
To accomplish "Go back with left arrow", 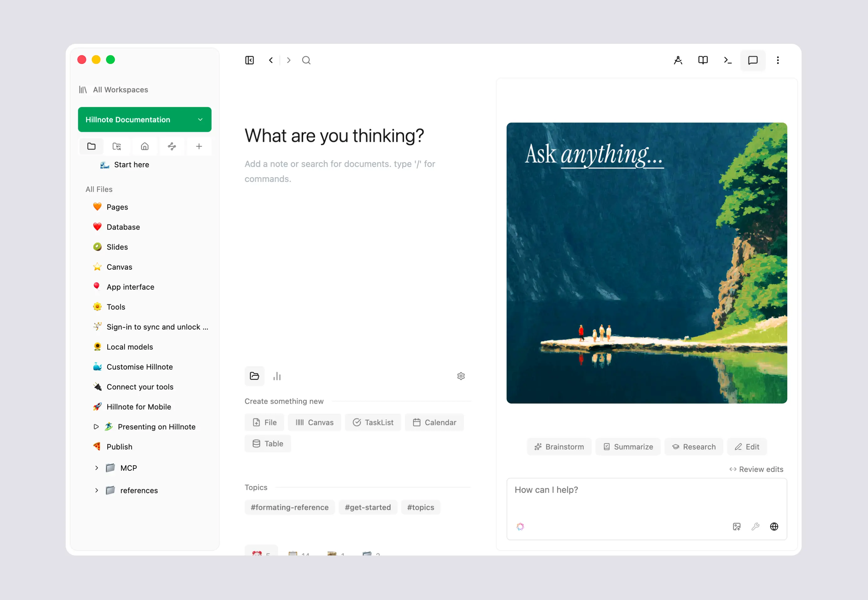I will tap(271, 60).
